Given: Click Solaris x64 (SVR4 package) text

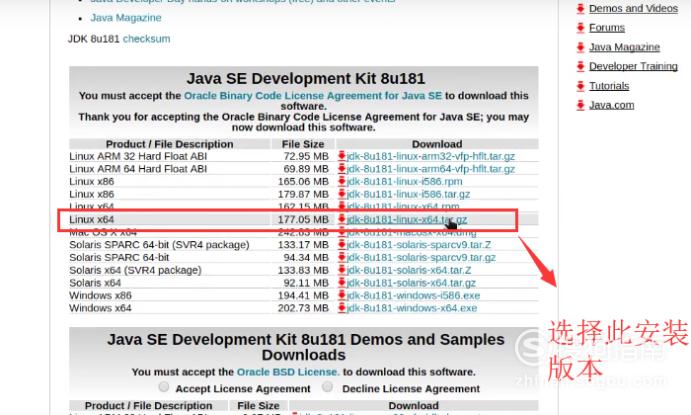Looking at the screenshot, I should [135, 270].
